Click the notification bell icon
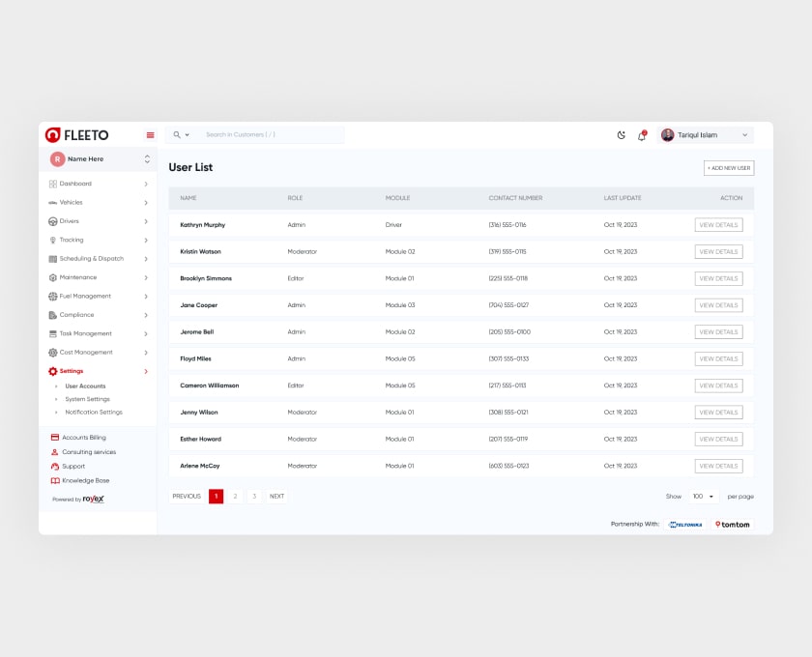The width and height of the screenshot is (812, 657). tap(641, 135)
